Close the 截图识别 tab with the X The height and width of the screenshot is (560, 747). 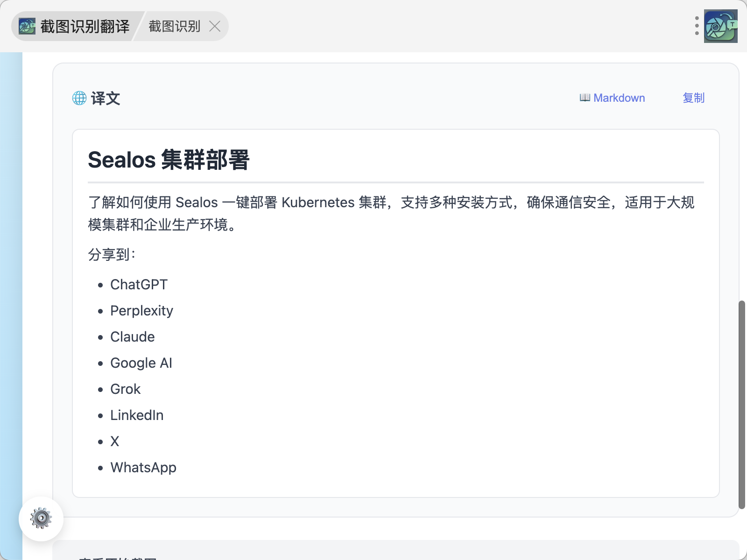tap(215, 27)
